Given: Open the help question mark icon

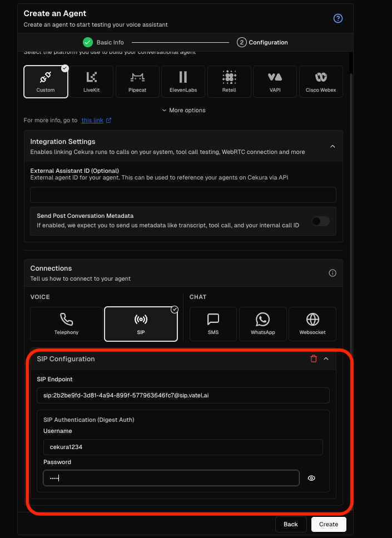Looking at the screenshot, I should pyautogui.click(x=338, y=18).
